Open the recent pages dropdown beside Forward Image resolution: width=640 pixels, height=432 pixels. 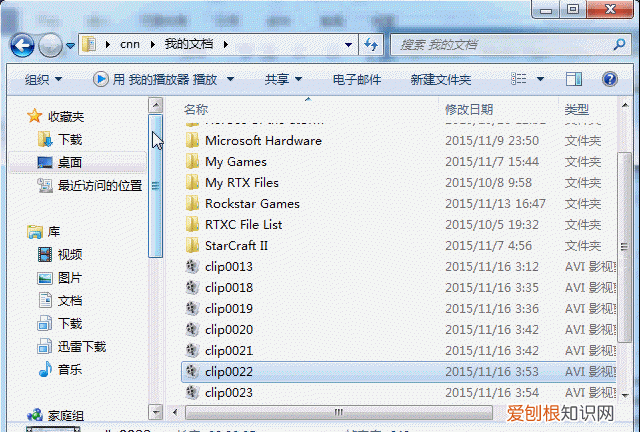pyautogui.click(x=70, y=46)
